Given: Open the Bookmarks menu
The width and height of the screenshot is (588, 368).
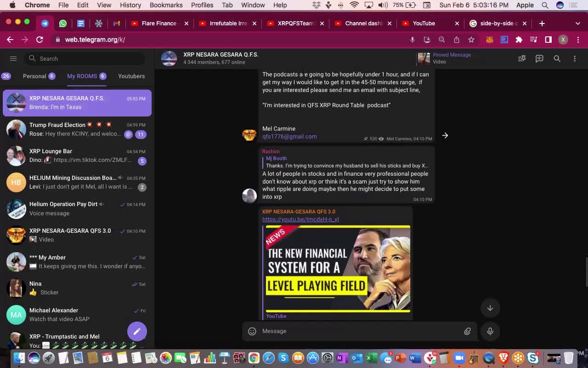Looking at the screenshot, I should click(166, 5).
